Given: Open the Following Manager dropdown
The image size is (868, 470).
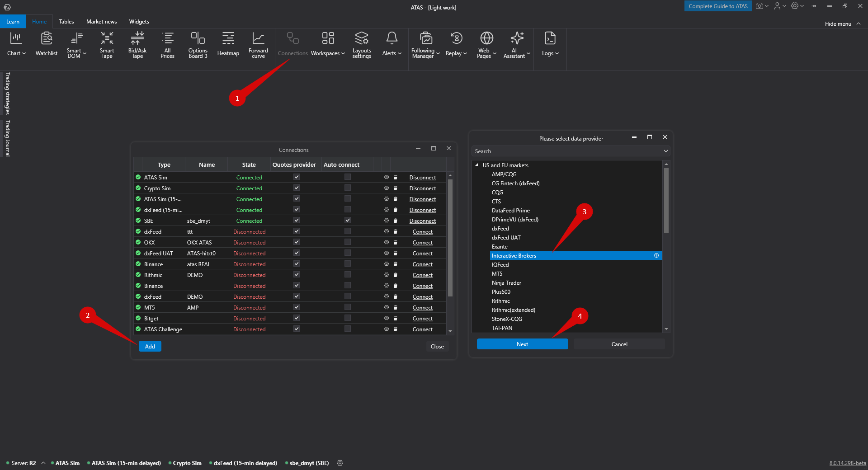Looking at the screenshot, I should point(426,44).
